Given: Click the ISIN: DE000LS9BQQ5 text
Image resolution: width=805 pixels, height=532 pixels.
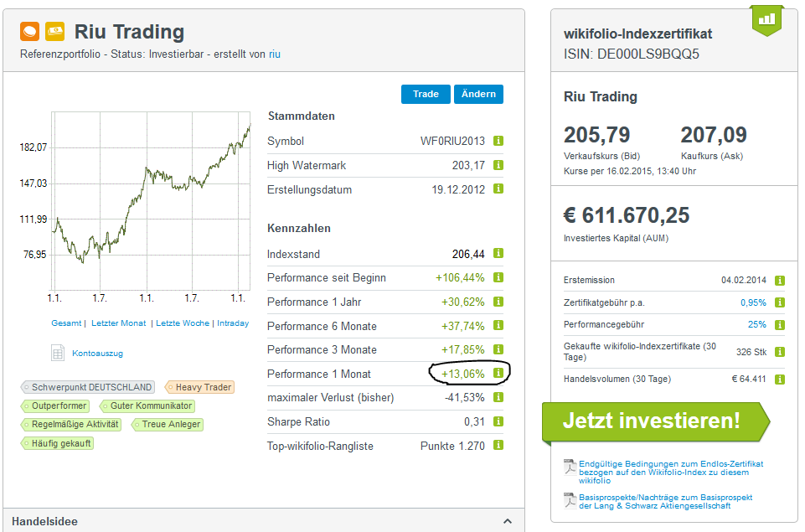Looking at the screenshot, I should tap(632, 54).
